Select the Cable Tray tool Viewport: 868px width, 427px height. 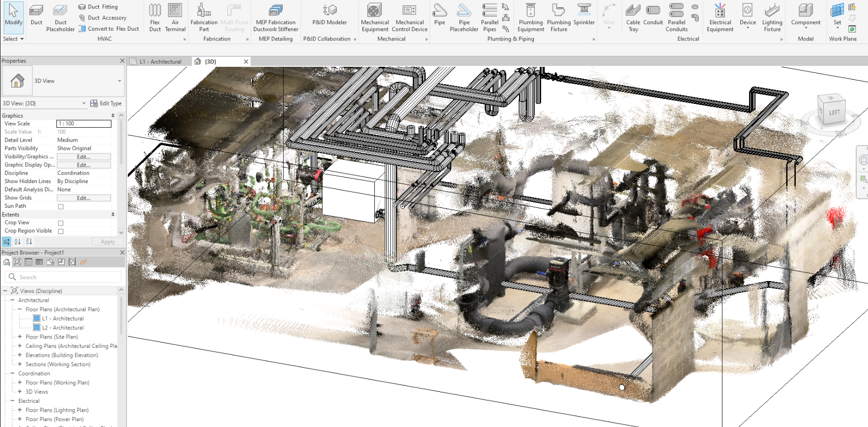633,18
